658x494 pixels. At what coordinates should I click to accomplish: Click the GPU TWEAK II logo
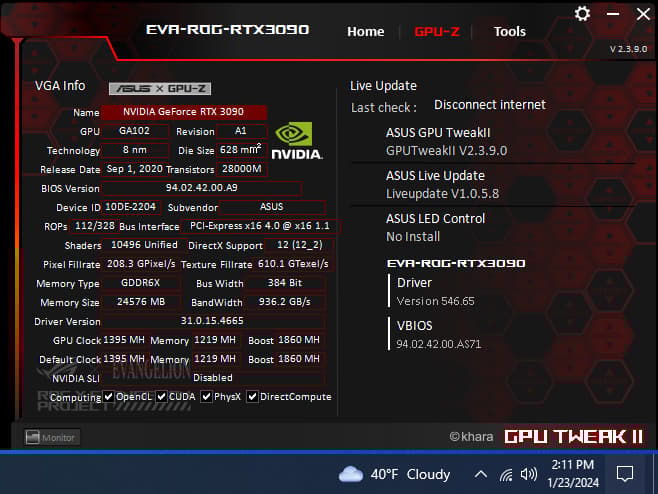pyautogui.click(x=573, y=437)
